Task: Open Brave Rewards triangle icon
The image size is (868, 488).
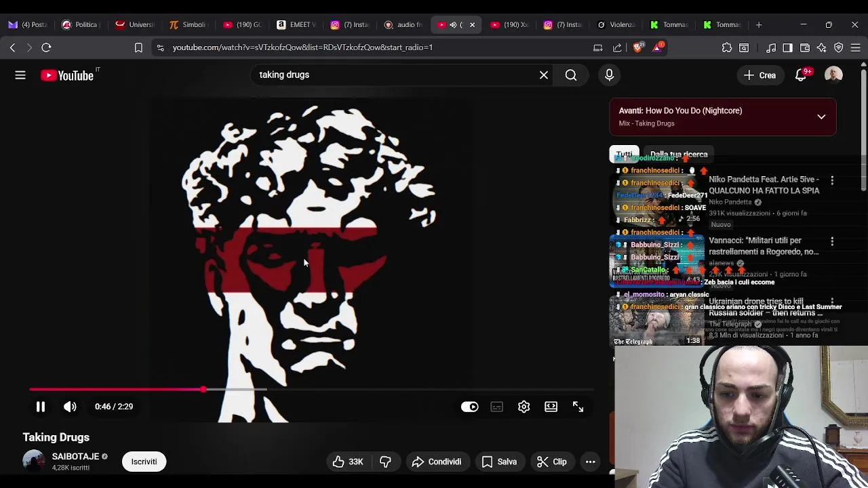Action: point(658,47)
